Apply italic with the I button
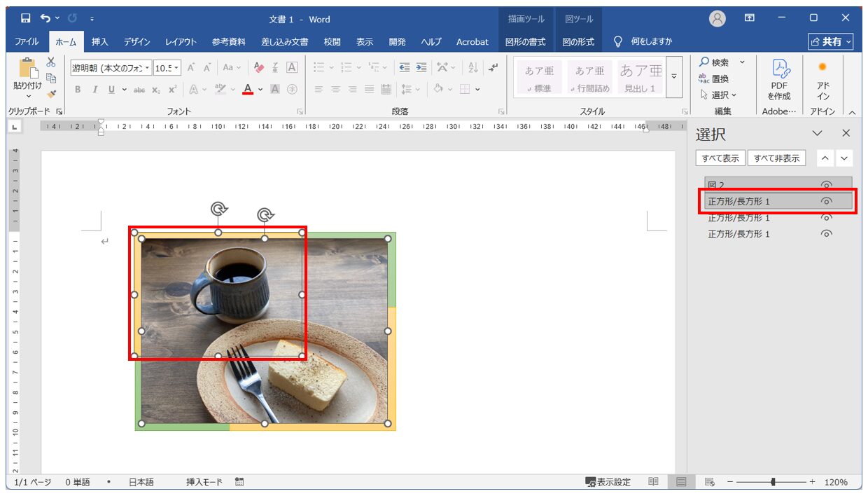The width and height of the screenshot is (868, 496). pyautogui.click(x=94, y=90)
